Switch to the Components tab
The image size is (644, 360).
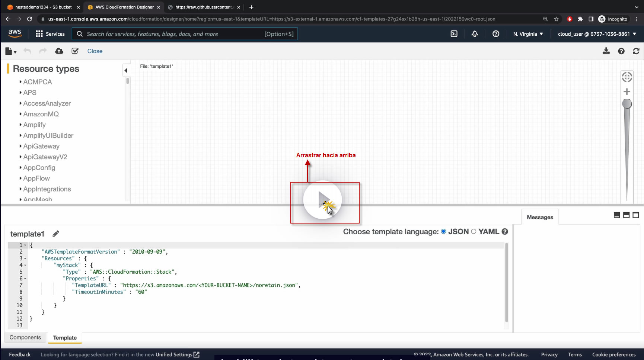click(x=25, y=337)
